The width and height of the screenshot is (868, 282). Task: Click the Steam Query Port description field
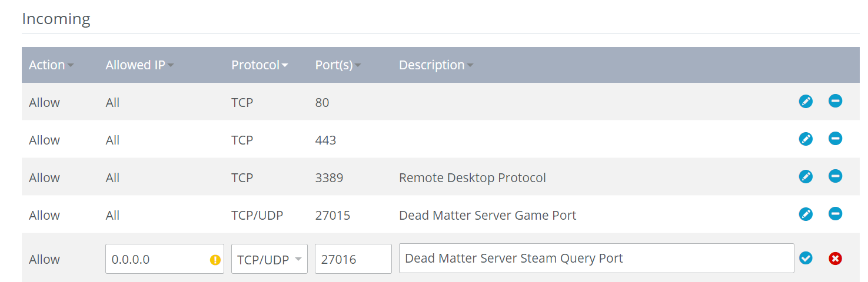[597, 259]
